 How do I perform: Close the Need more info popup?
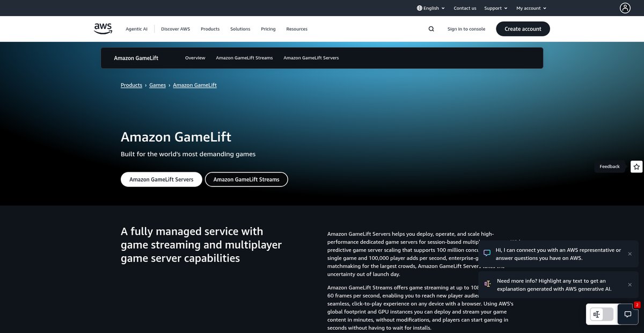630,284
